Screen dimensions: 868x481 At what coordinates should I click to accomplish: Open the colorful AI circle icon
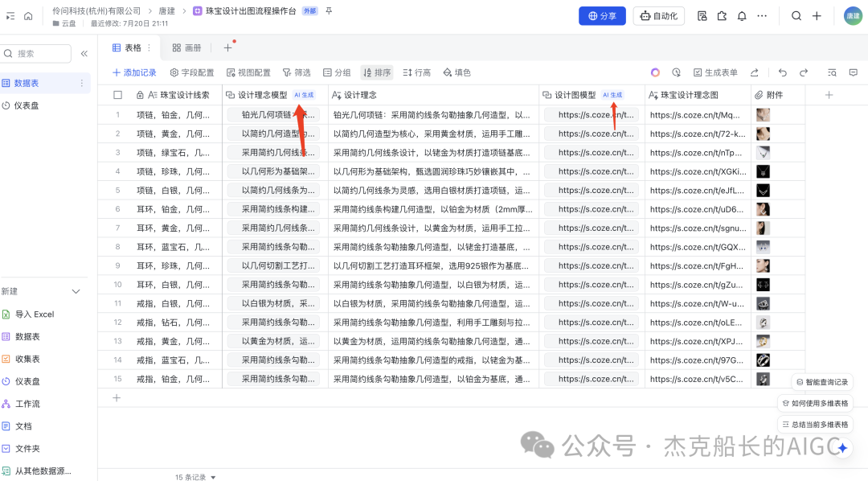tap(656, 72)
